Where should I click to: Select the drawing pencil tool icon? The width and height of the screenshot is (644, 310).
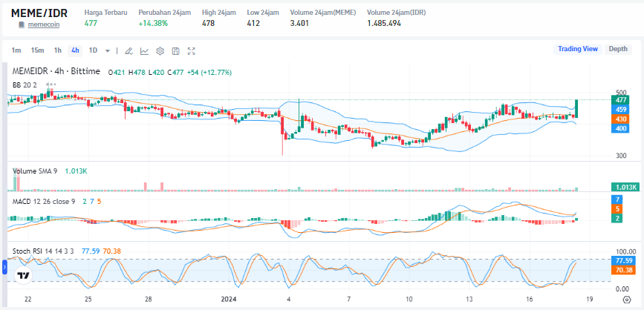point(129,51)
